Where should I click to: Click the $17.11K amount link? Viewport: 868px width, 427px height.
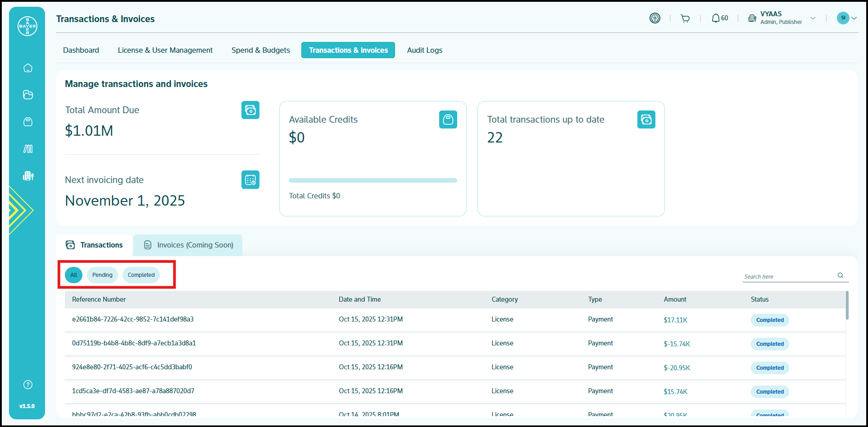pos(675,320)
